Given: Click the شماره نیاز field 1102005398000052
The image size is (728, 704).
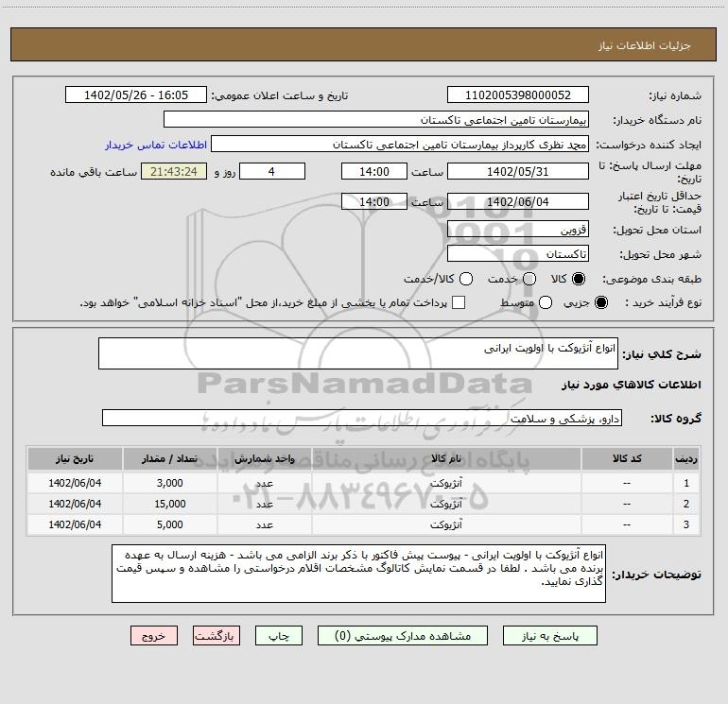Looking at the screenshot, I should pyautogui.click(x=518, y=94).
